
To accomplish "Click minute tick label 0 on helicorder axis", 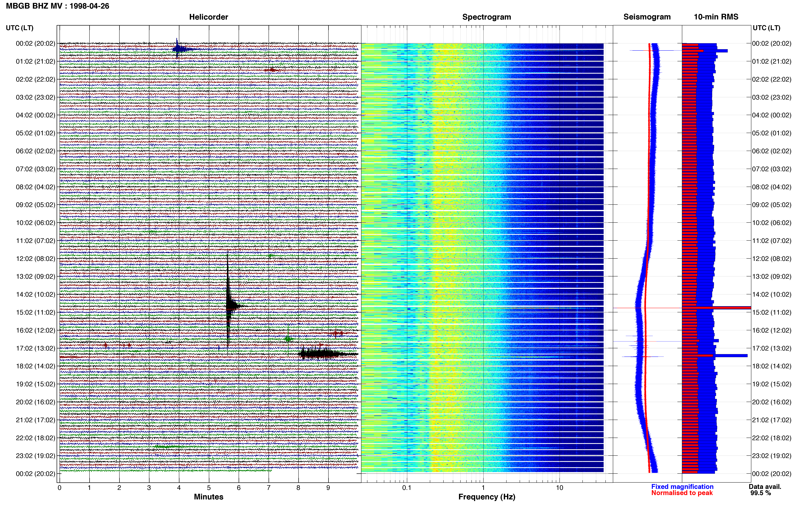I will [59, 488].
